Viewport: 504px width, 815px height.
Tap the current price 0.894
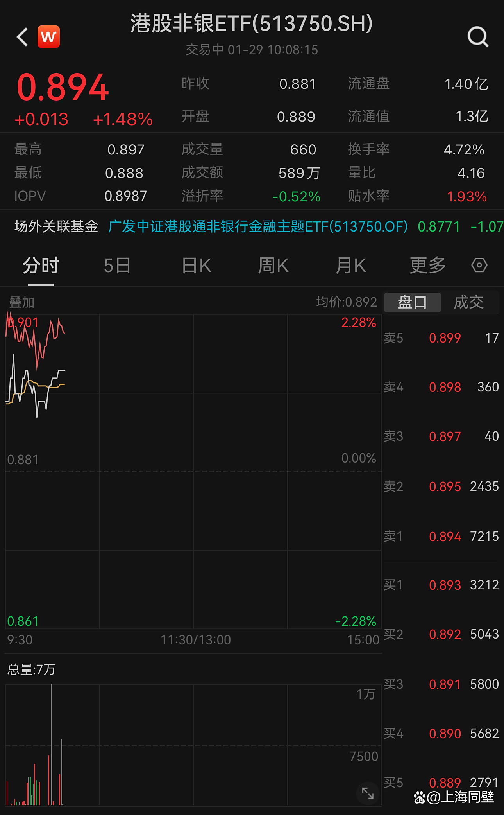pyautogui.click(x=63, y=87)
